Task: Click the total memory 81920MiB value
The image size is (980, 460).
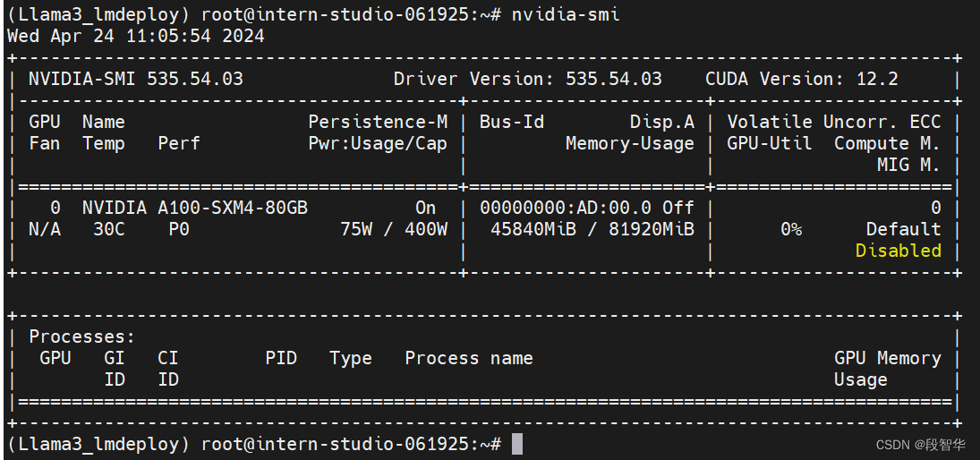Action: (652, 229)
